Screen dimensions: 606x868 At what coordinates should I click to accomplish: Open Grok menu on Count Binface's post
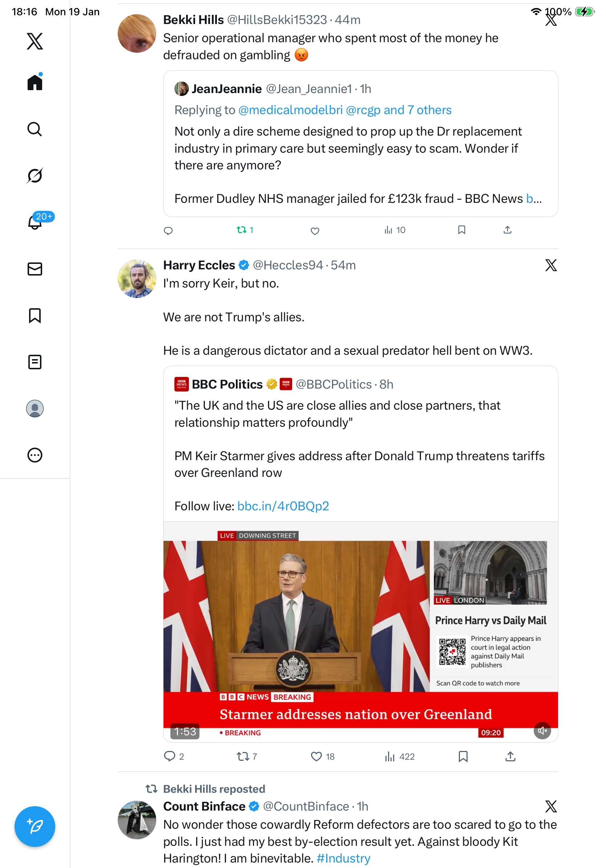coord(551,807)
